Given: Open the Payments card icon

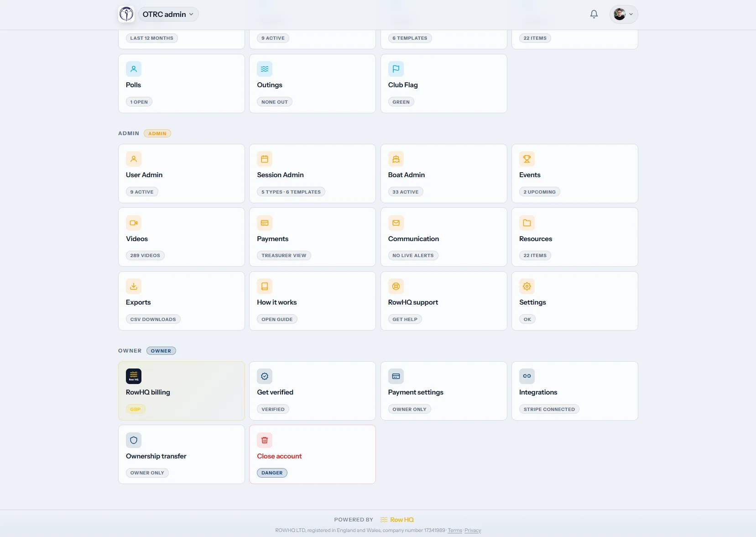Looking at the screenshot, I should click(x=265, y=223).
